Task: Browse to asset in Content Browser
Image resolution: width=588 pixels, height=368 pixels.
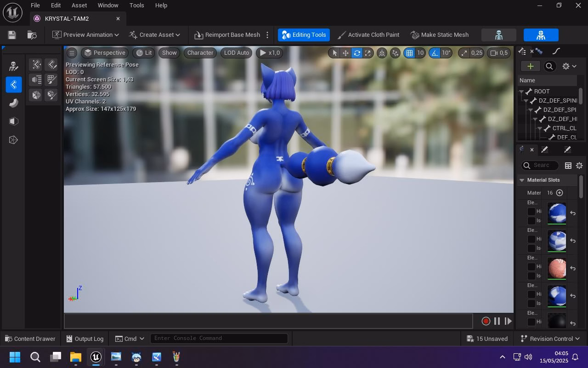Action: (32, 35)
